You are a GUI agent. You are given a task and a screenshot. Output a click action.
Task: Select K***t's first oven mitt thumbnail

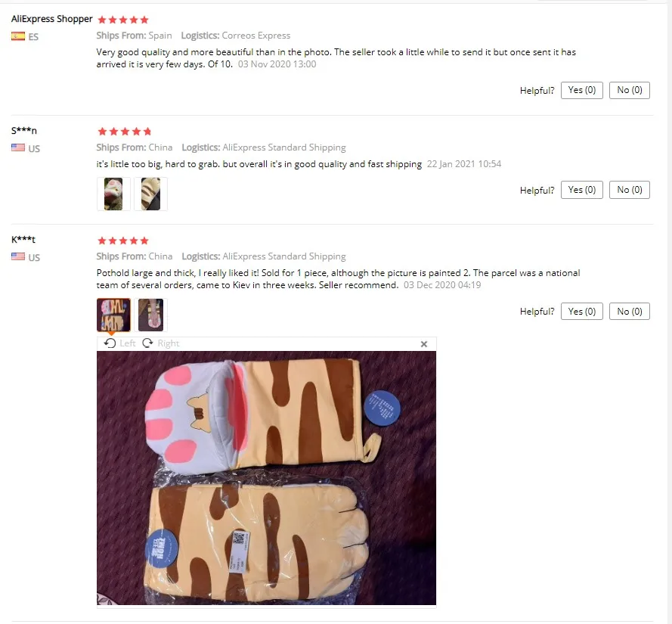click(x=113, y=315)
